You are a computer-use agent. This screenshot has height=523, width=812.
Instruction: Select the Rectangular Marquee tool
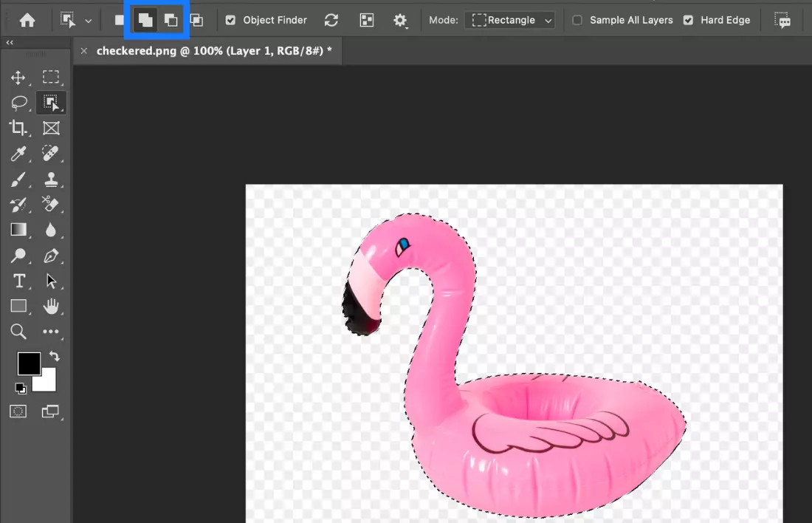51,78
